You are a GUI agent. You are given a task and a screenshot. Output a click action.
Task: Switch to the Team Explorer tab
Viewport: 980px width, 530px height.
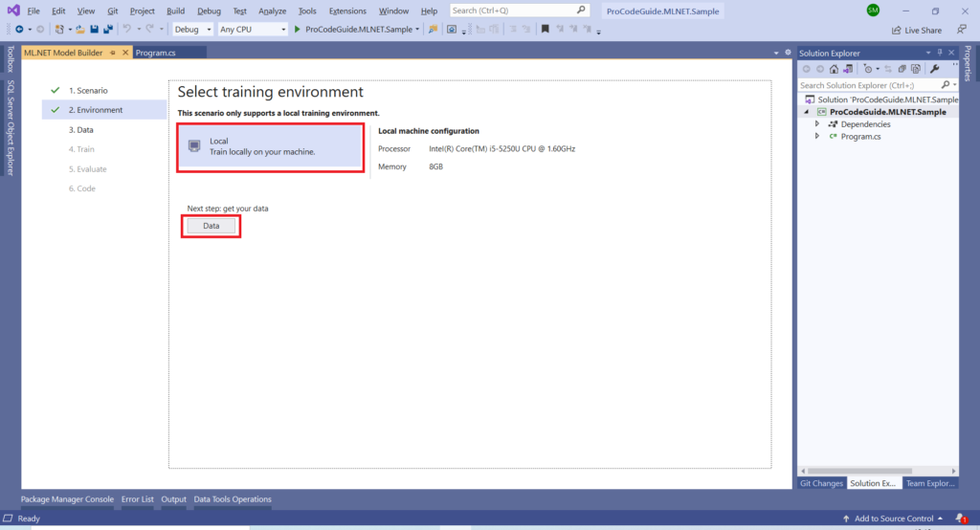tap(930, 483)
